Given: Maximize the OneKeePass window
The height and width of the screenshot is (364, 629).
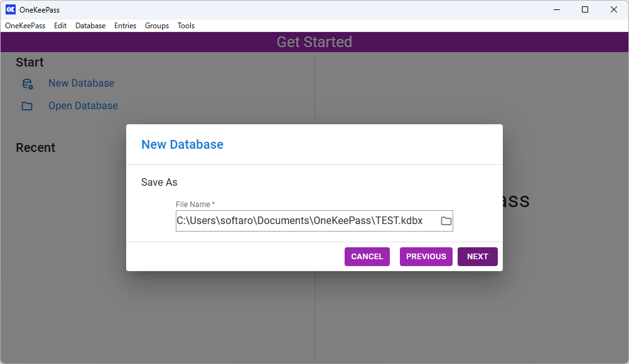Looking at the screenshot, I should click(x=585, y=9).
